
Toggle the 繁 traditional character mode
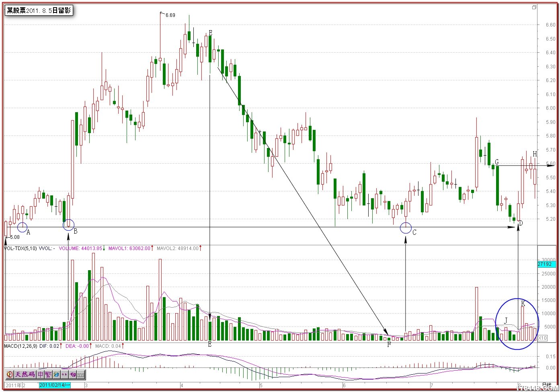(x=48, y=375)
